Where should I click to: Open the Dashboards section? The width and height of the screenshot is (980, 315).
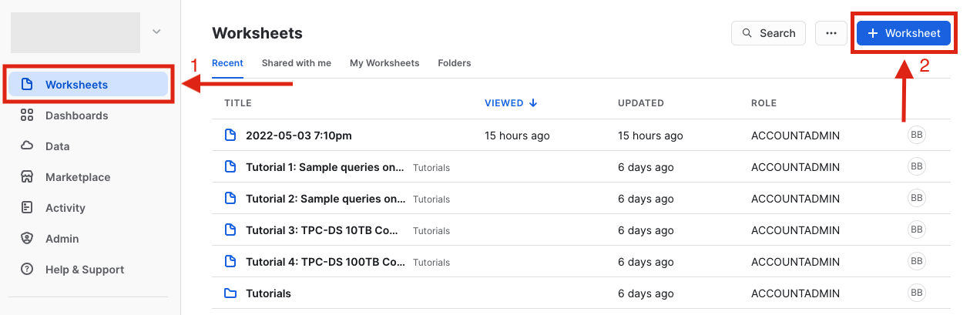pos(76,116)
